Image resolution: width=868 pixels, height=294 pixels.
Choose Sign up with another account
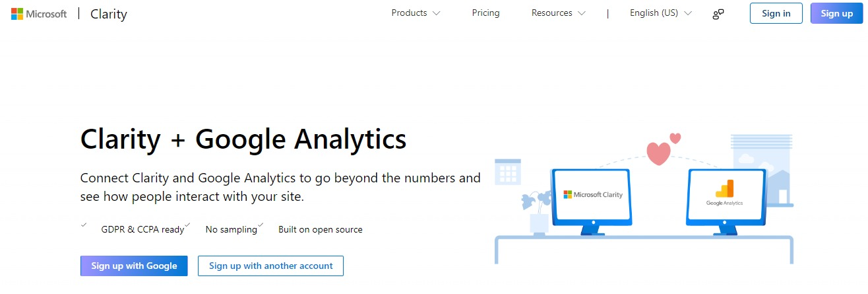point(270,266)
